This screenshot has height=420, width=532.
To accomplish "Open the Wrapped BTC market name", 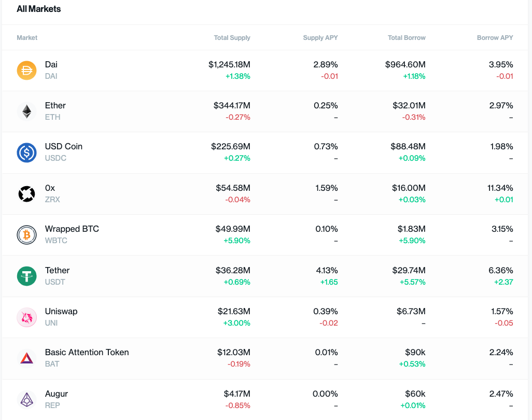I will click(72, 229).
